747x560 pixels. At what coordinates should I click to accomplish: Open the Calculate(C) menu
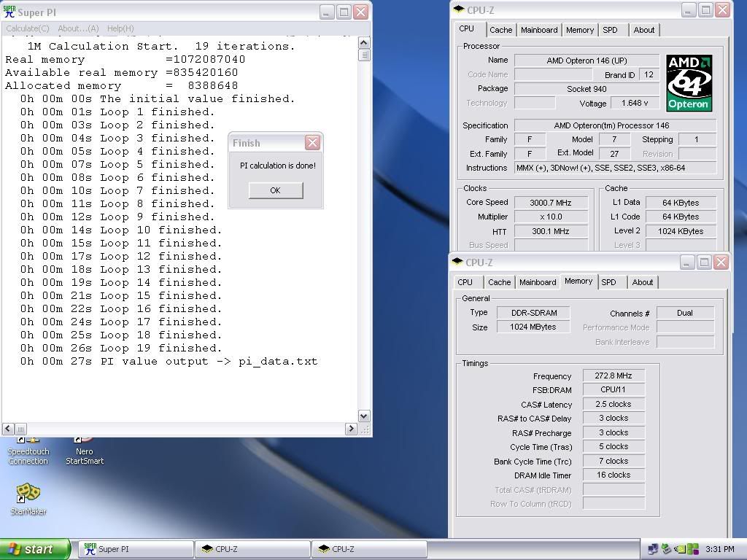click(x=28, y=28)
